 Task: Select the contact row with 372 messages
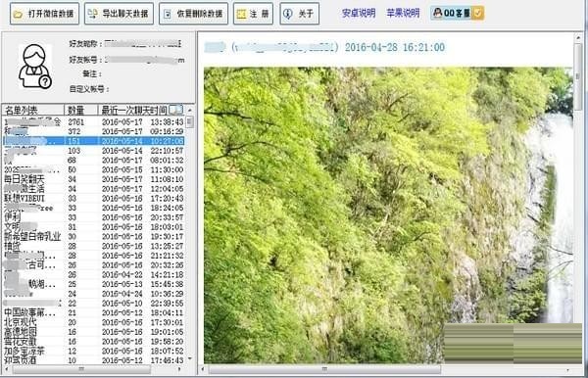[x=94, y=131]
